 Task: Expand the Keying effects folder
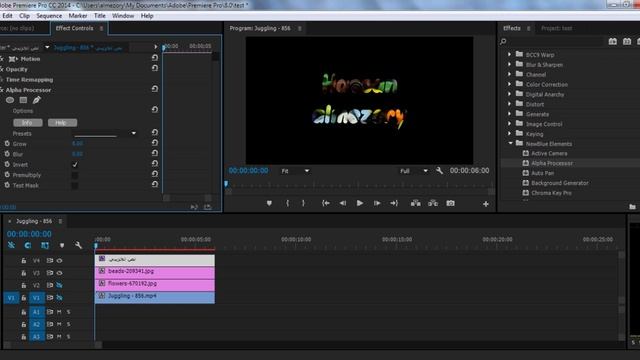click(x=509, y=133)
